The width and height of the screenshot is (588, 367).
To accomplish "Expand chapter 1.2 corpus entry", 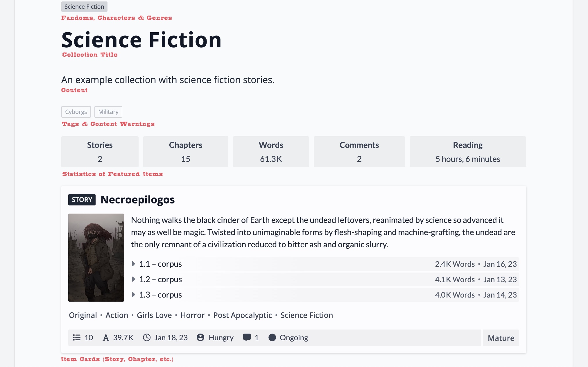I will pyautogui.click(x=134, y=279).
